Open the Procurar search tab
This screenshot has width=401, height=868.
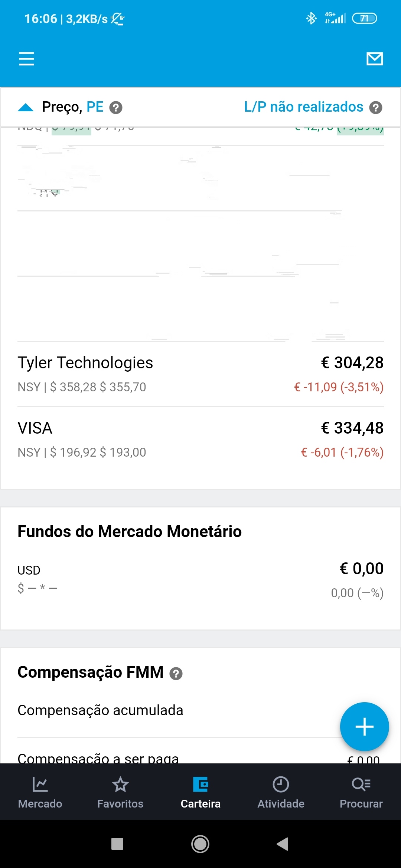(x=361, y=792)
